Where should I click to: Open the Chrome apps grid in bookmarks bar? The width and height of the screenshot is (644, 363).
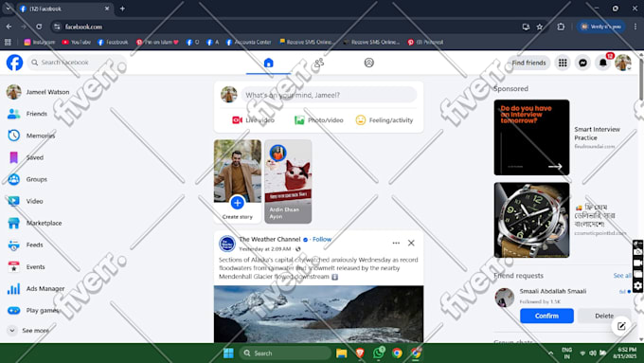click(8, 42)
